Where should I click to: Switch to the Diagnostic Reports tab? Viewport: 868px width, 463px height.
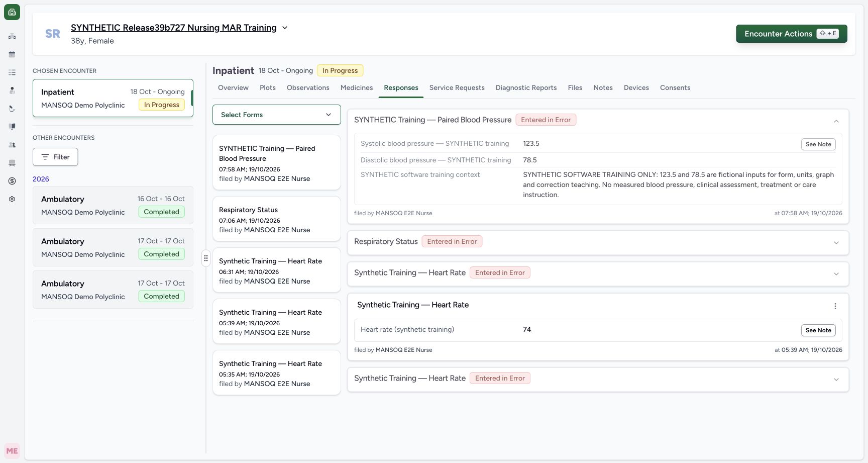click(526, 87)
